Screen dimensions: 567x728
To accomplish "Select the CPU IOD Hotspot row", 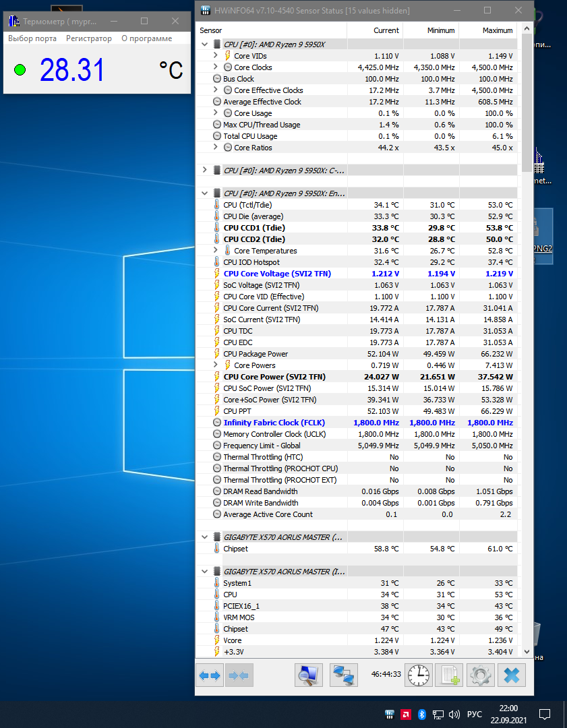I will coord(357,262).
